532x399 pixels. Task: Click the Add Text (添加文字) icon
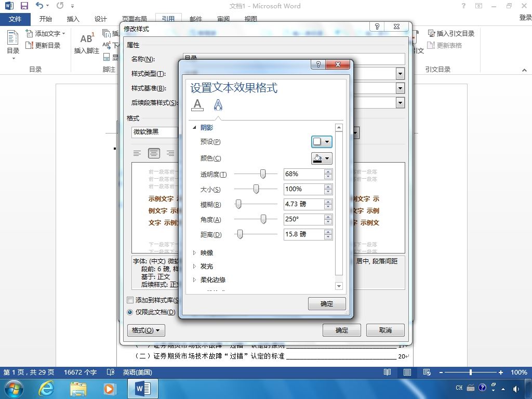tap(30, 33)
